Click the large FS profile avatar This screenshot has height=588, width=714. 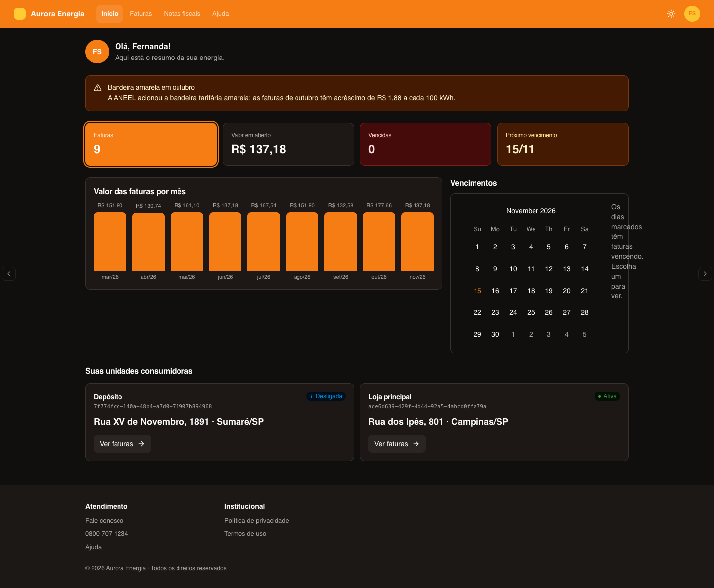[x=97, y=52]
